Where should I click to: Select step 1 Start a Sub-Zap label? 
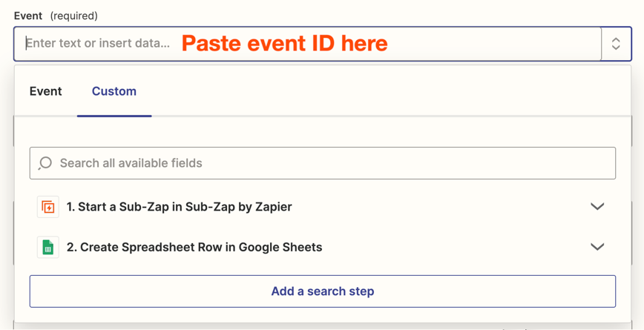click(179, 207)
